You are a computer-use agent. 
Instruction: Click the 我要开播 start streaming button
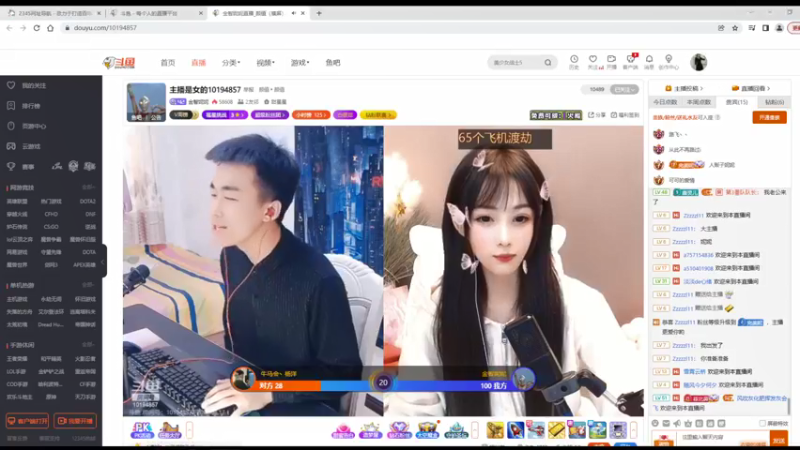[75, 421]
